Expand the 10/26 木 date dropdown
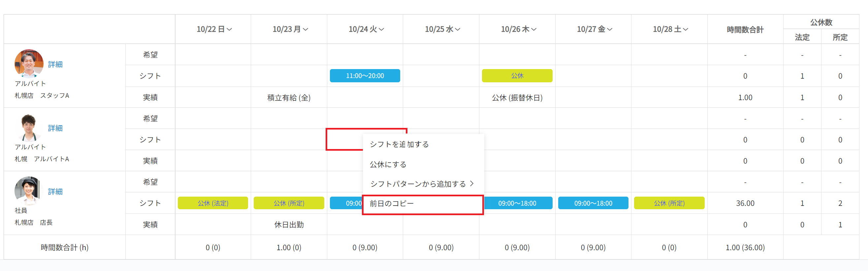Viewport: 868px width, 271px height. click(519, 29)
